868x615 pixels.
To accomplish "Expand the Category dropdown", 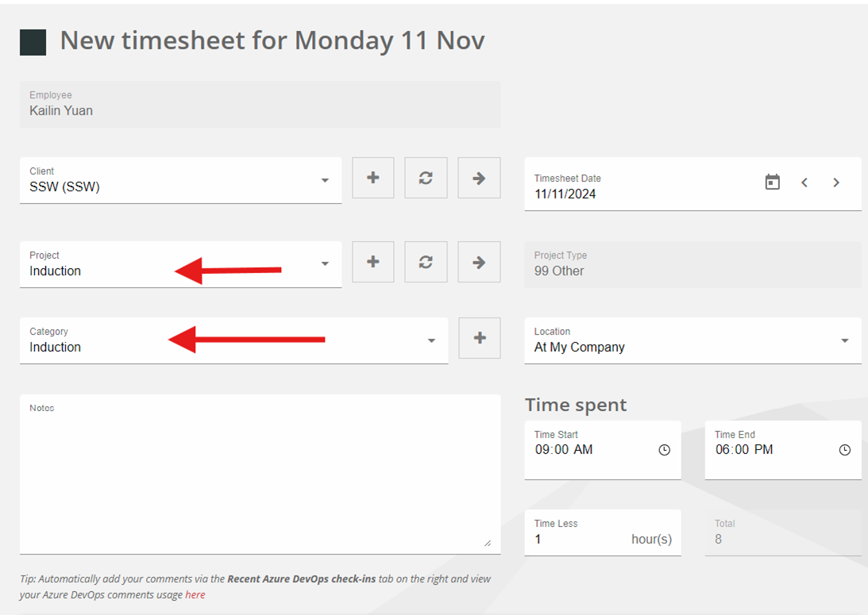I will [x=233, y=340].
